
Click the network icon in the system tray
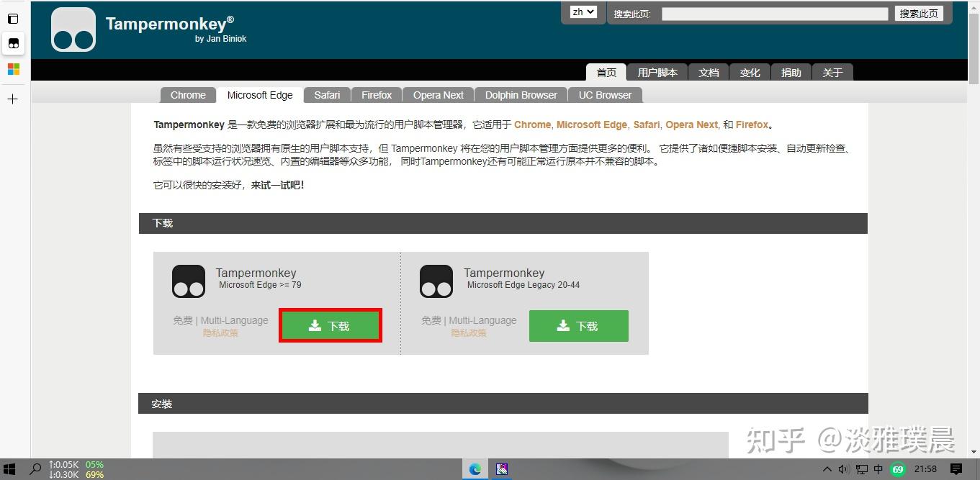pyautogui.click(x=860, y=468)
